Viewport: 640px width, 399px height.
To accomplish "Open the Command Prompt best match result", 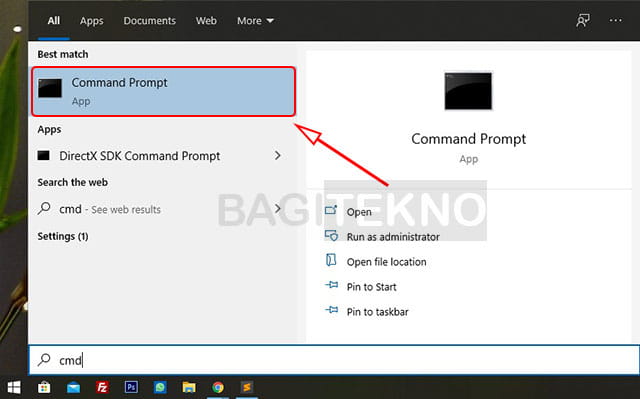I will pos(163,91).
